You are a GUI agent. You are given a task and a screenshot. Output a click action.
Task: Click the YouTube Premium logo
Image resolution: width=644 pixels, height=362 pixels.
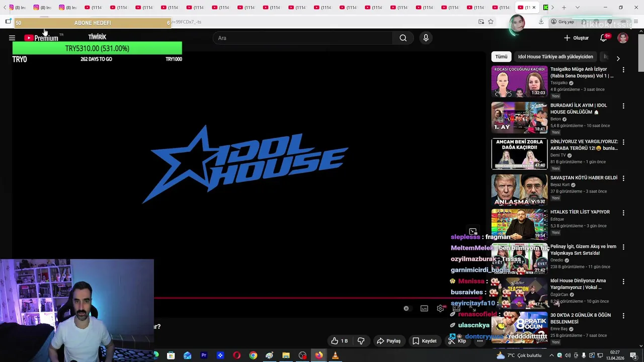41,38
